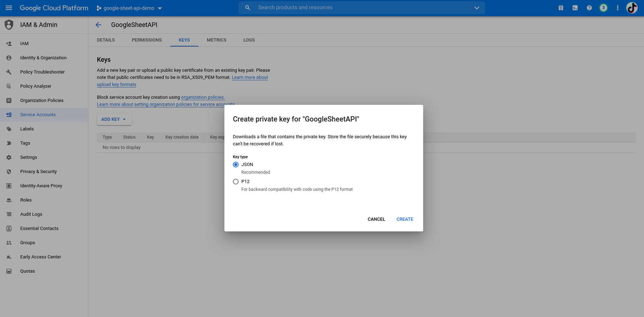Switch to the LOGS tab
This screenshot has width=644, height=317.
pyautogui.click(x=249, y=40)
